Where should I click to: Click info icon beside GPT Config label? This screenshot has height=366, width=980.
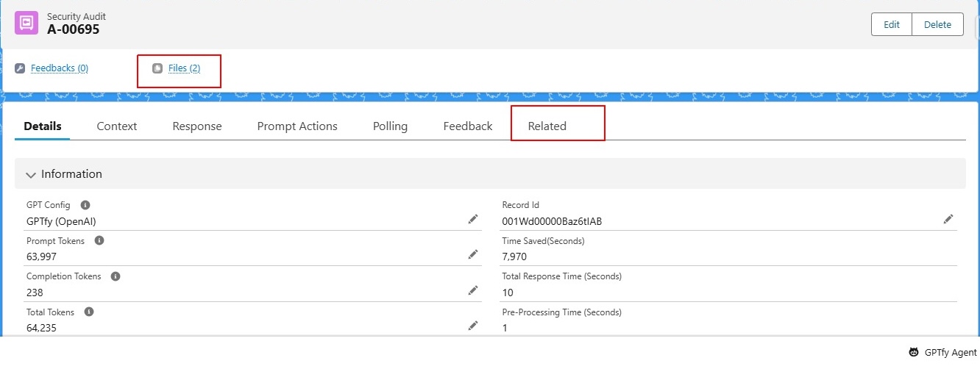[85, 205]
